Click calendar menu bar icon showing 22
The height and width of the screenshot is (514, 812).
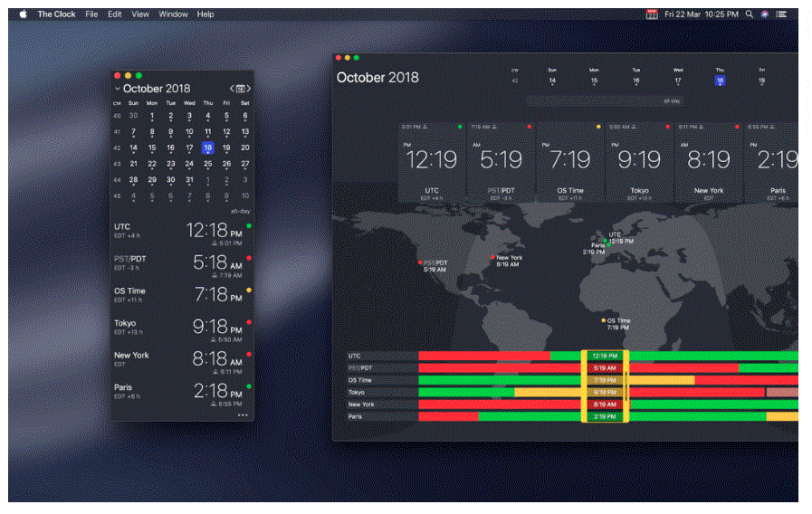pyautogui.click(x=652, y=14)
